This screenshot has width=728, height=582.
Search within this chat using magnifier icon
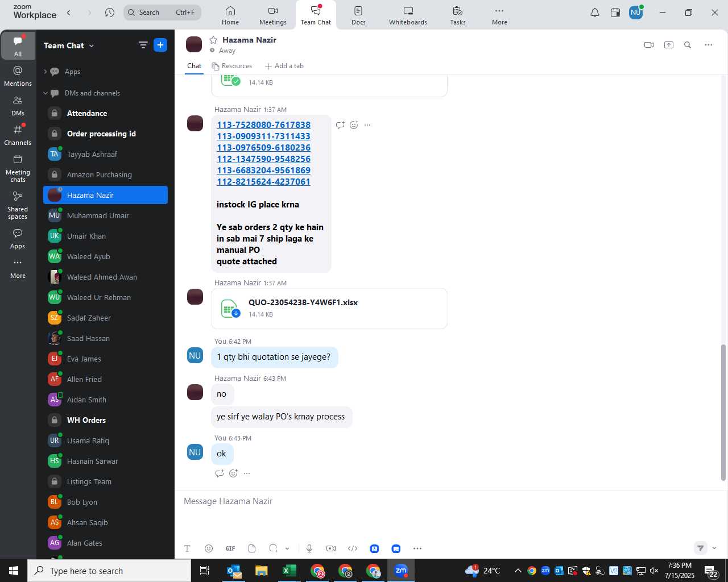(688, 45)
